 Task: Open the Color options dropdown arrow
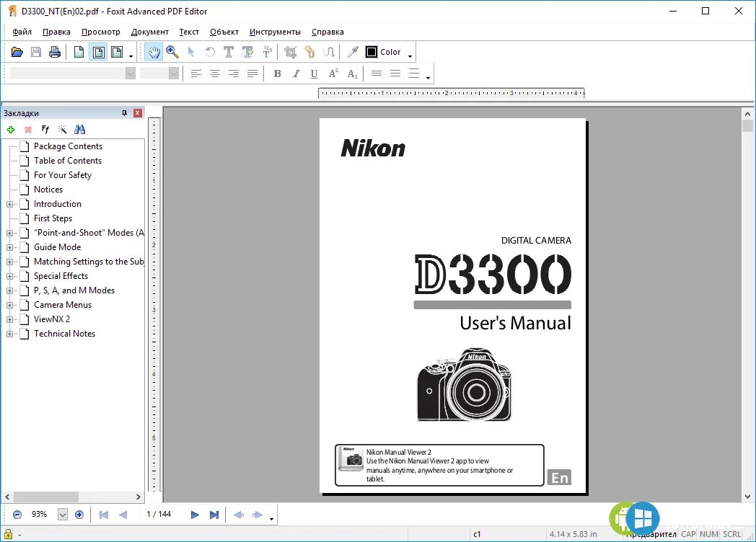(x=410, y=56)
